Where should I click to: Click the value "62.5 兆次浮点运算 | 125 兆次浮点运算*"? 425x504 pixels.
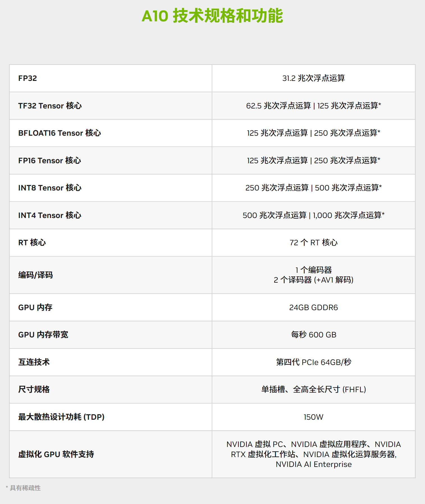coord(314,106)
